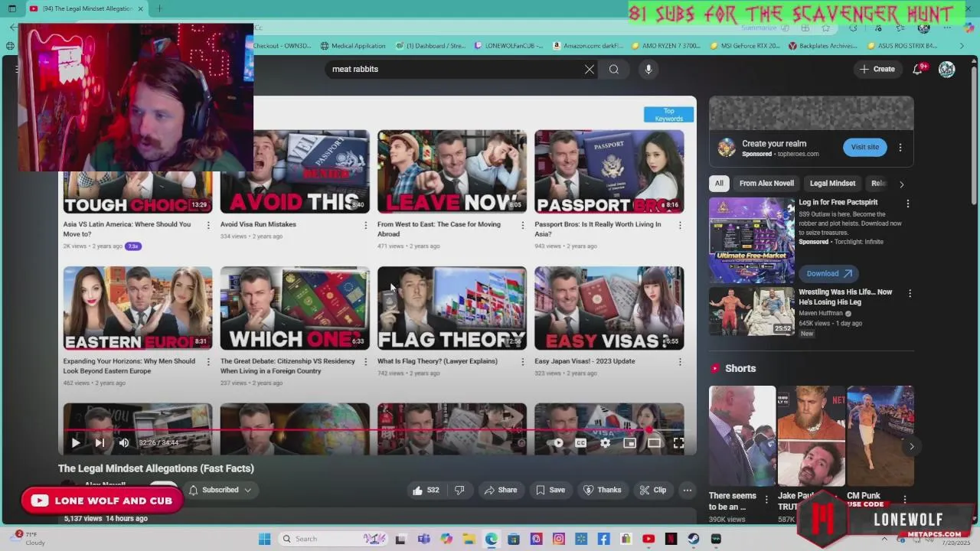This screenshot has width=980, height=551.
Task: Open more actions ellipsis under video
Action: point(688,490)
